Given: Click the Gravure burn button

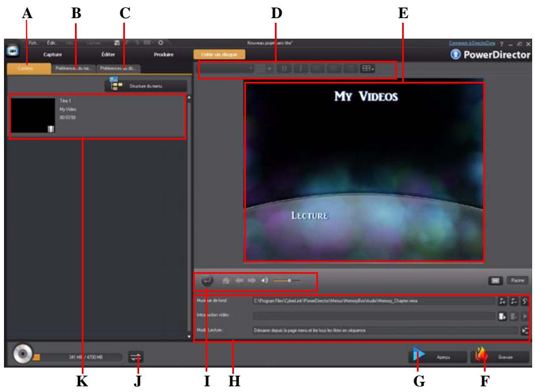Looking at the screenshot, I should pos(500,357).
